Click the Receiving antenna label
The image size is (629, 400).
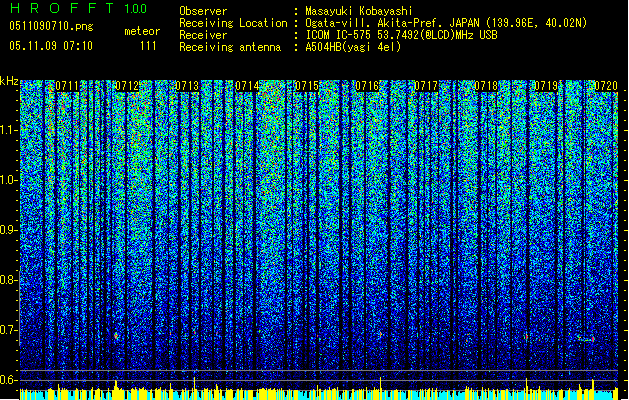pyautogui.click(x=230, y=47)
